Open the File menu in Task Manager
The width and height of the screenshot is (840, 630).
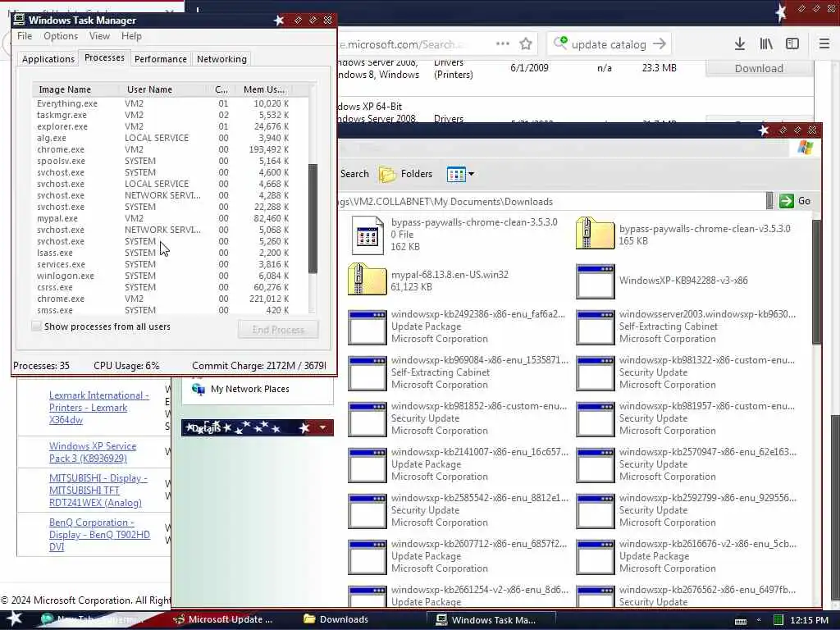[25, 36]
